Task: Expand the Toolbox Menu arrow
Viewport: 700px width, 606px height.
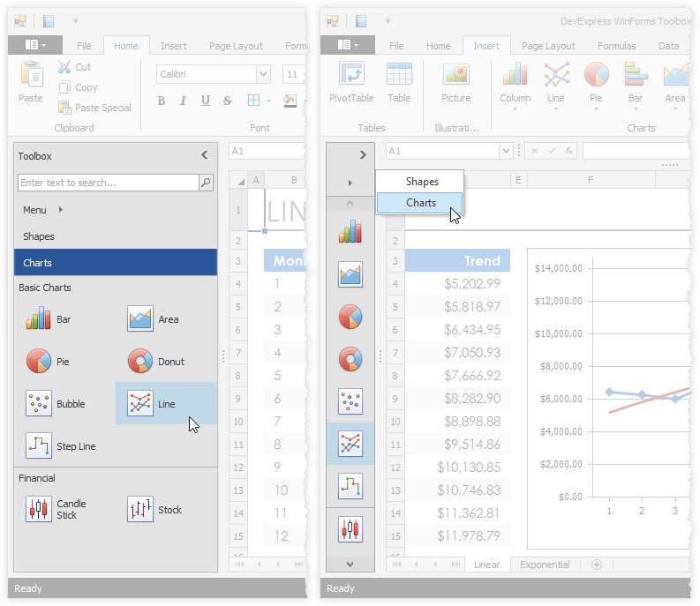Action: point(61,209)
